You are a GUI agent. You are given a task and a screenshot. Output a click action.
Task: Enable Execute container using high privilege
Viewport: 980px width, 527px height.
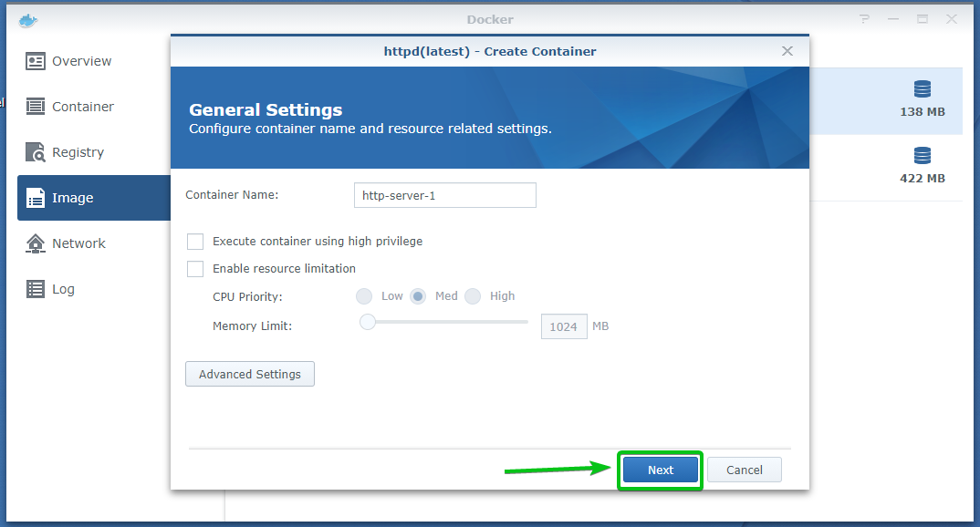pos(195,242)
